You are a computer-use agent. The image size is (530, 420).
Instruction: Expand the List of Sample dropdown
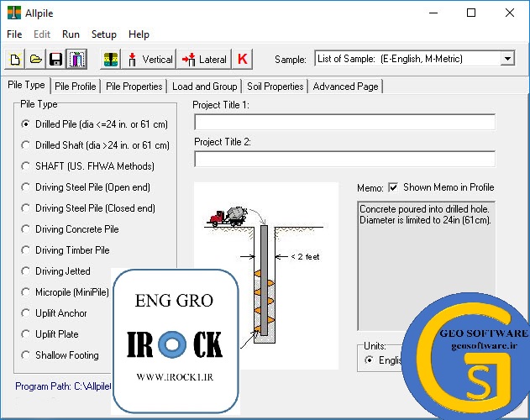506,59
